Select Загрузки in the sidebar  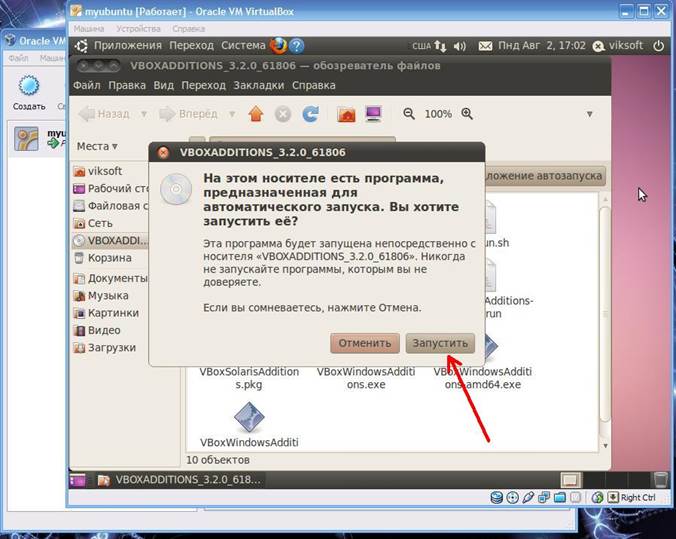coord(110,348)
